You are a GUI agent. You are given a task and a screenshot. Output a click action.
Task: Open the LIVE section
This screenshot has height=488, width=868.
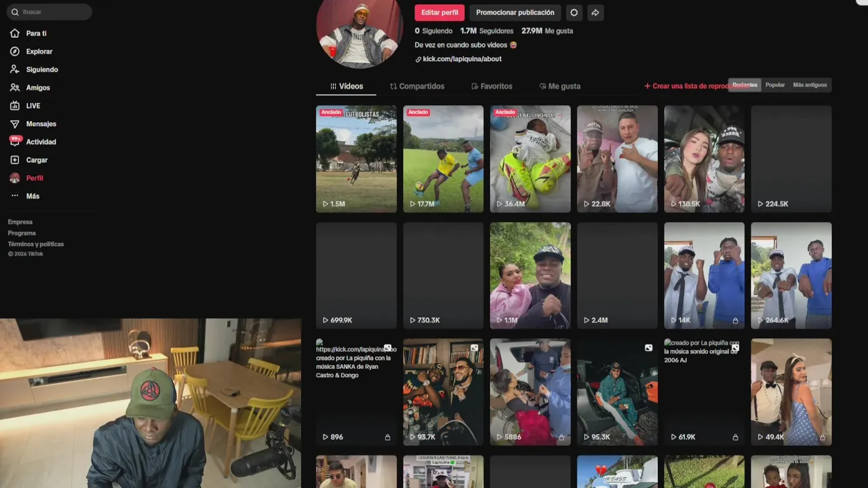pyautogui.click(x=24, y=106)
